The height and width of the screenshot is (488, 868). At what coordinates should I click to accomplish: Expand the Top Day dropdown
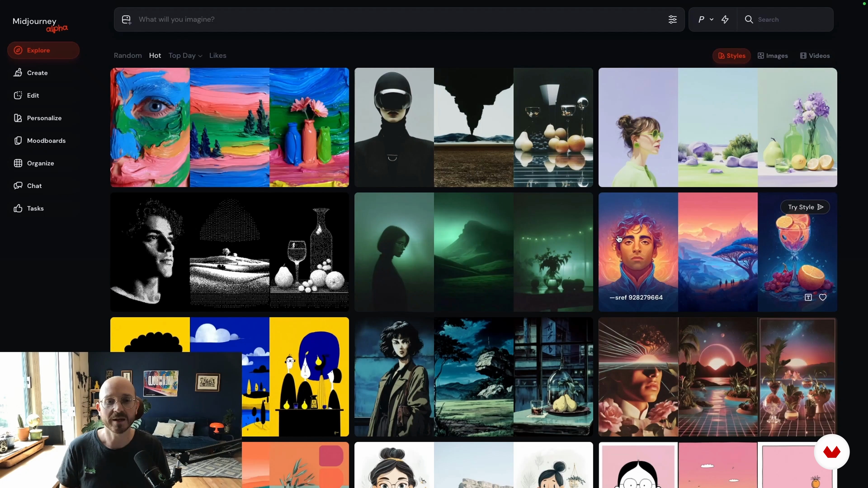(185, 56)
